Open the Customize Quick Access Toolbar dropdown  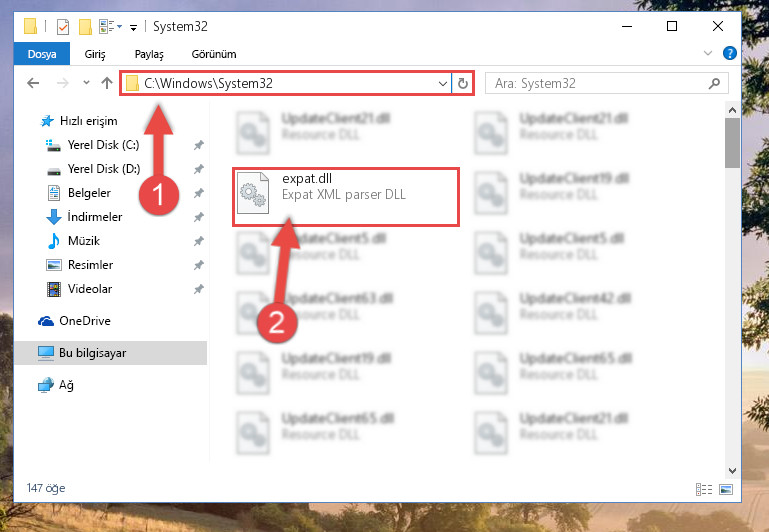133,27
